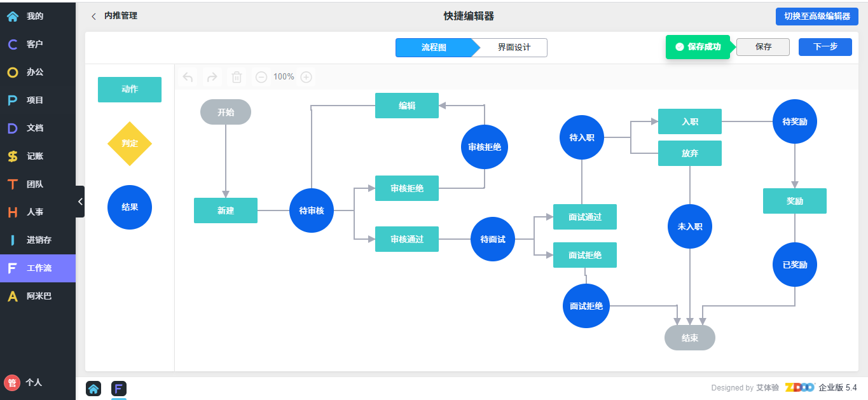Click the 保存 button
The image size is (868, 400).
click(763, 47)
